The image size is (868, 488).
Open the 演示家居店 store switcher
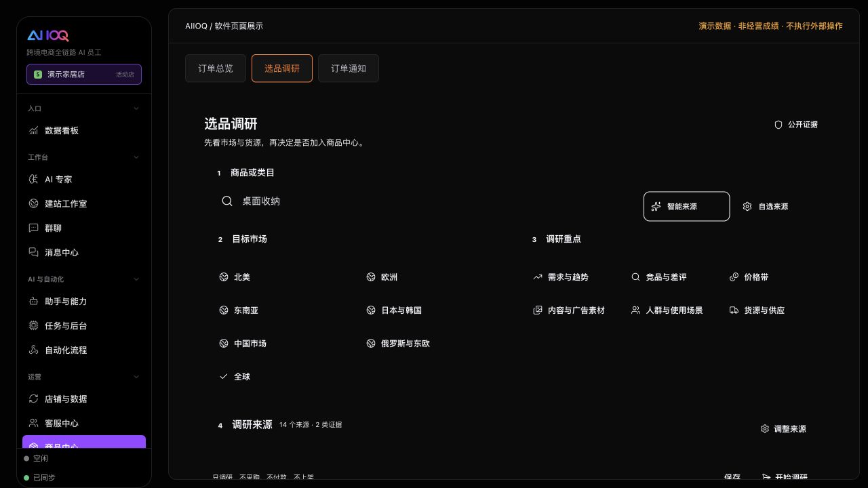click(x=84, y=75)
